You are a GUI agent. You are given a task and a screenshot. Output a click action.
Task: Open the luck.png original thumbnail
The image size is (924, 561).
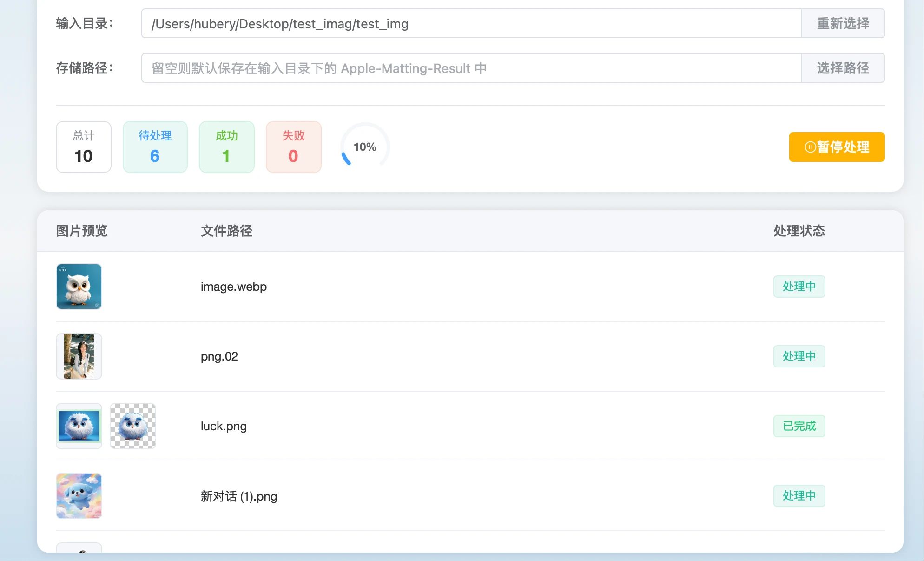(x=79, y=426)
